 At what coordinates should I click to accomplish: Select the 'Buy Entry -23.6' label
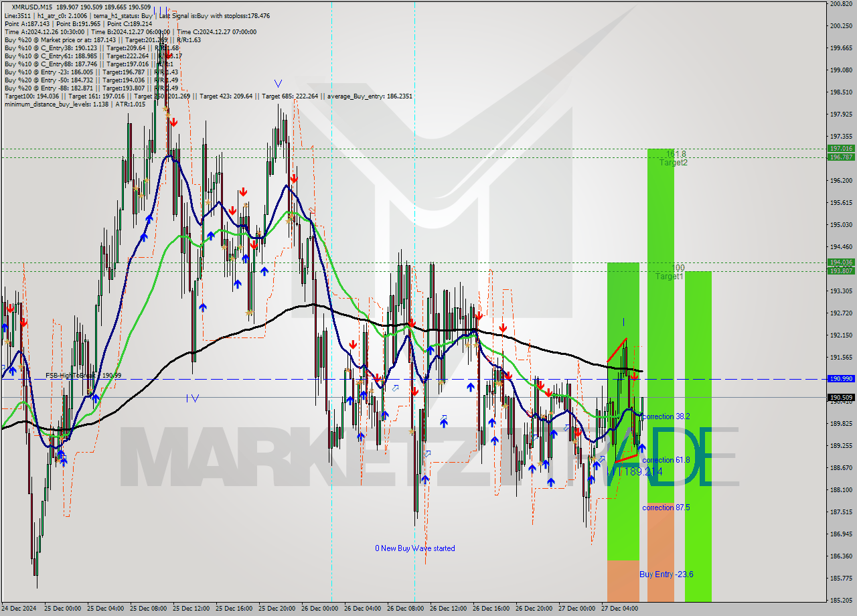click(666, 574)
